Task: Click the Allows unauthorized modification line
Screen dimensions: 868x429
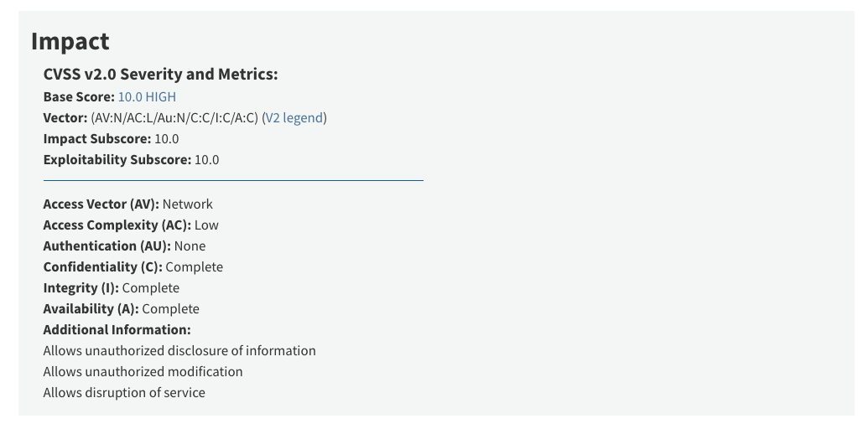Action: pyautogui.click(x=143, y=372)
